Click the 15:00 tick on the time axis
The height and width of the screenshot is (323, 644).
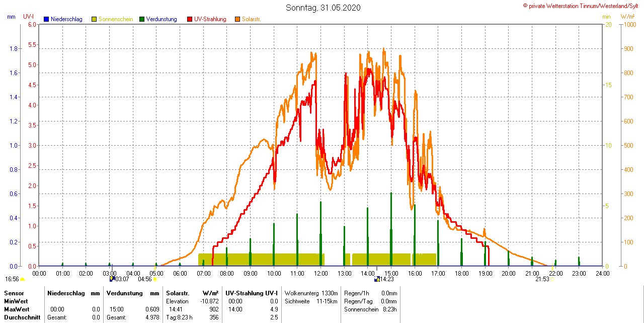point(391,273)
